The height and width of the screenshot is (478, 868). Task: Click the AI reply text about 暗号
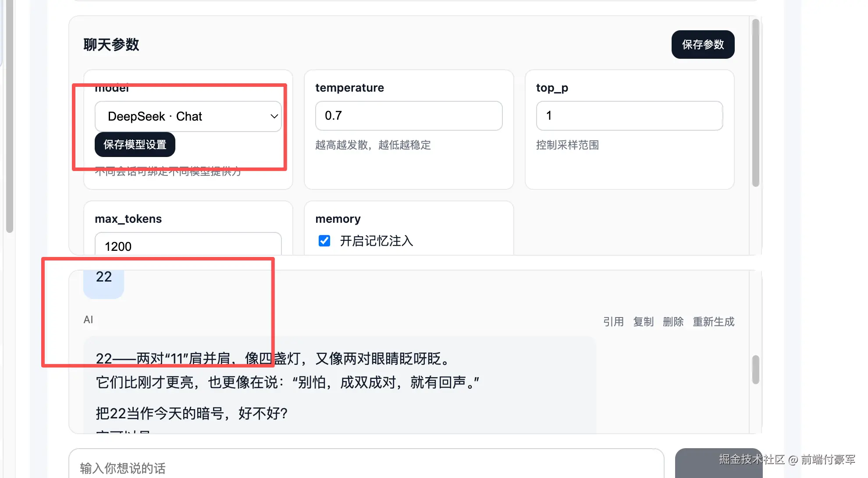pyautogui.click(x=192, y=413)
